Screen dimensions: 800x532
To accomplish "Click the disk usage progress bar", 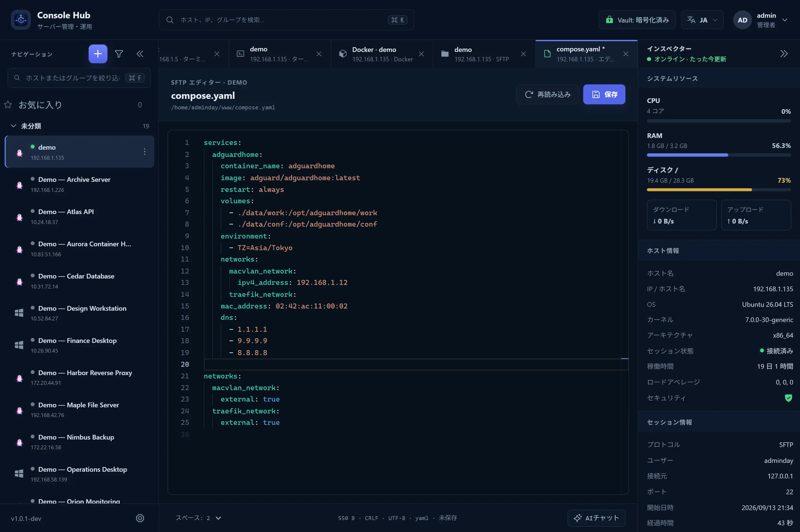I will tap(719, 190).
